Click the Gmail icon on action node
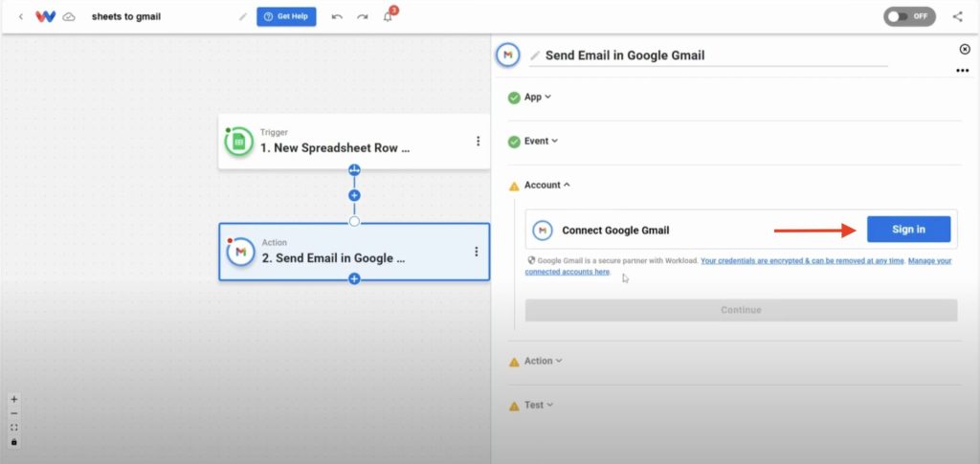Screen dimensions: 980x464 click(240, 252)
